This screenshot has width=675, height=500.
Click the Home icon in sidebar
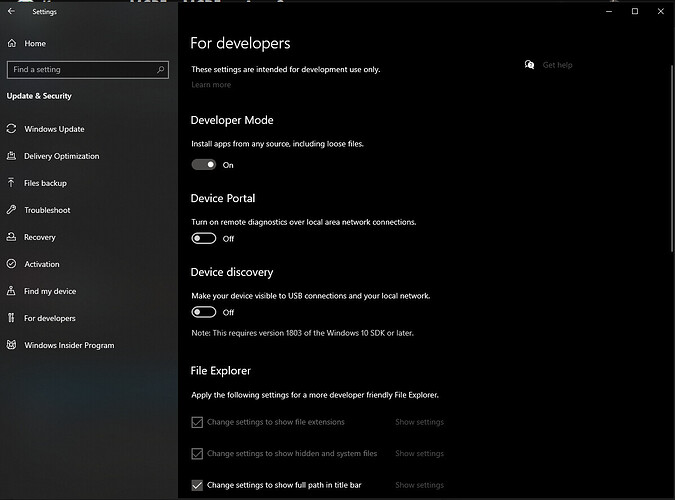(x=12, y=44)
